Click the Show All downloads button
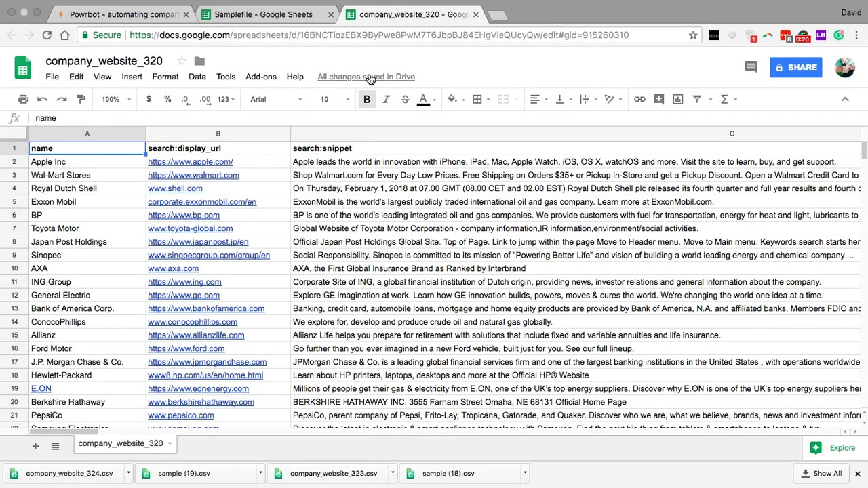The height and width of the screenshot is (488, 868). 821,473
